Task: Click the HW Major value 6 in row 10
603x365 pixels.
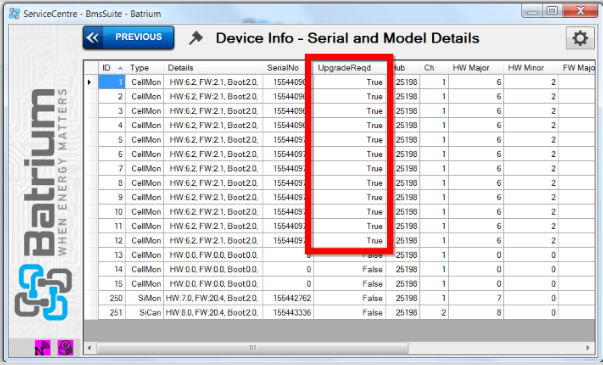Action: [476, 212]
